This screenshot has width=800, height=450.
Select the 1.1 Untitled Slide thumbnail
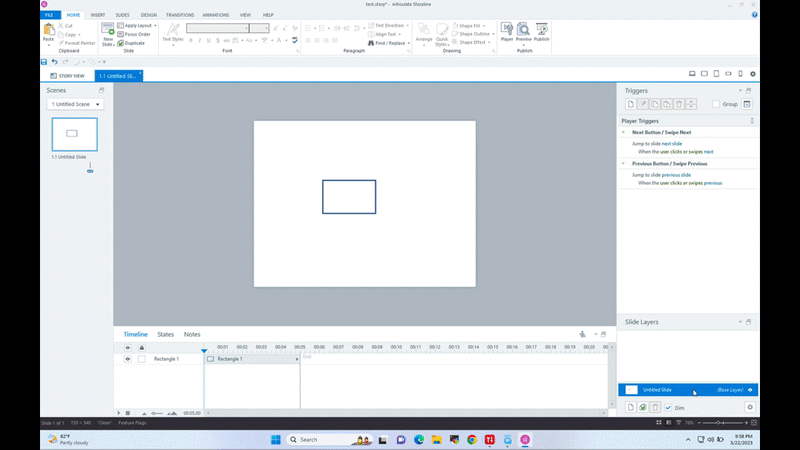point(75,134)
